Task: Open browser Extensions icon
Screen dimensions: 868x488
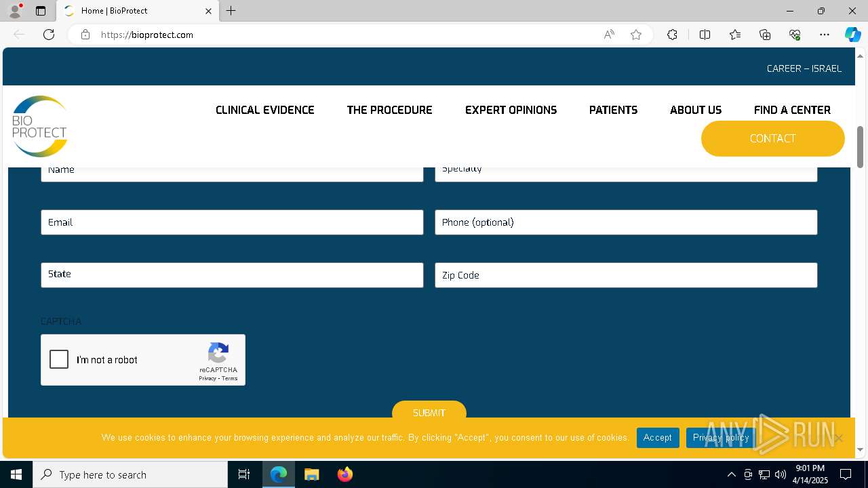Action: (672, 35)
